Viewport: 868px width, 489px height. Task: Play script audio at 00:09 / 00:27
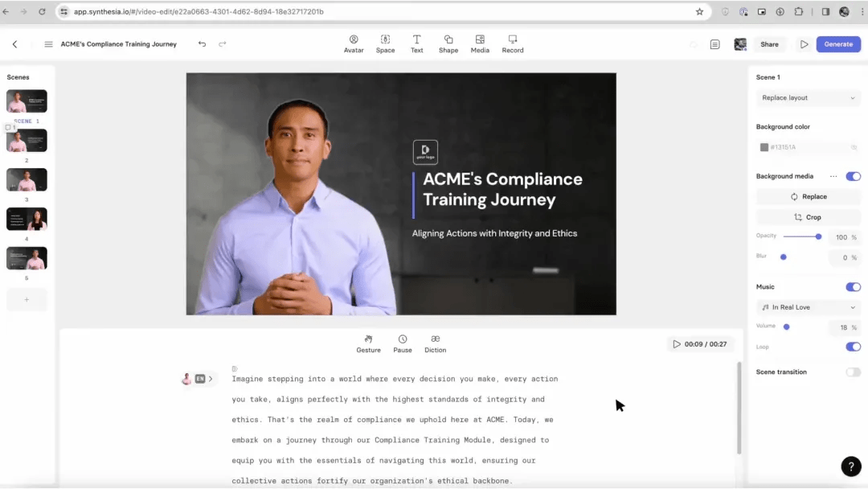click(x=700, y=344)
